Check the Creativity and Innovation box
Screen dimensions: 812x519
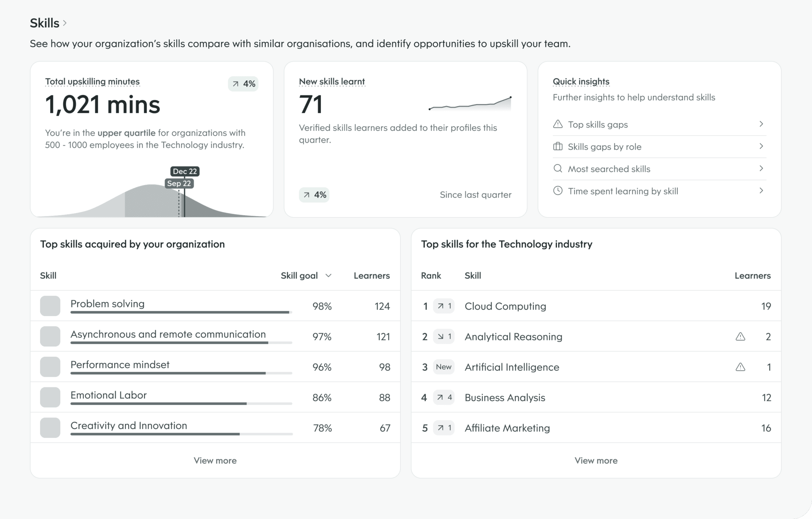(x=50, y=428)
